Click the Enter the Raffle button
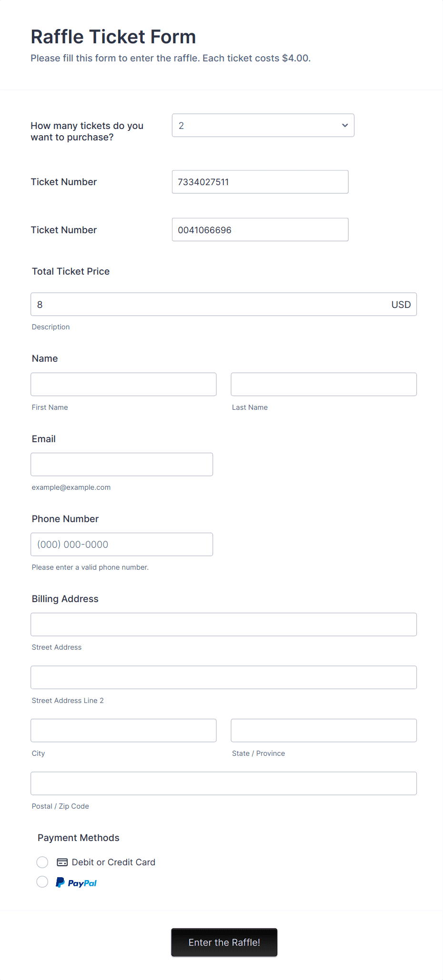The image size is (443, 980). point(224,942)
